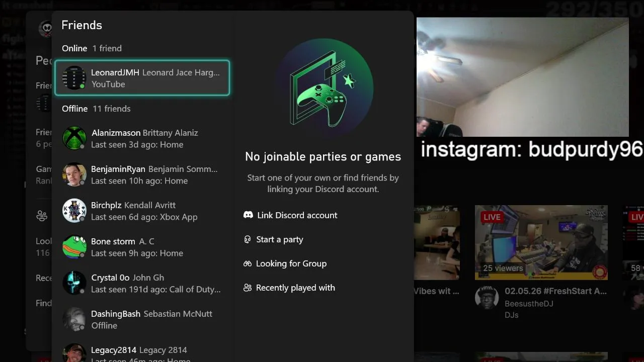Image resolution: width=644 pixels, height=362 pixels.
Task: Click the main webcam stream video
Action: 522,77
